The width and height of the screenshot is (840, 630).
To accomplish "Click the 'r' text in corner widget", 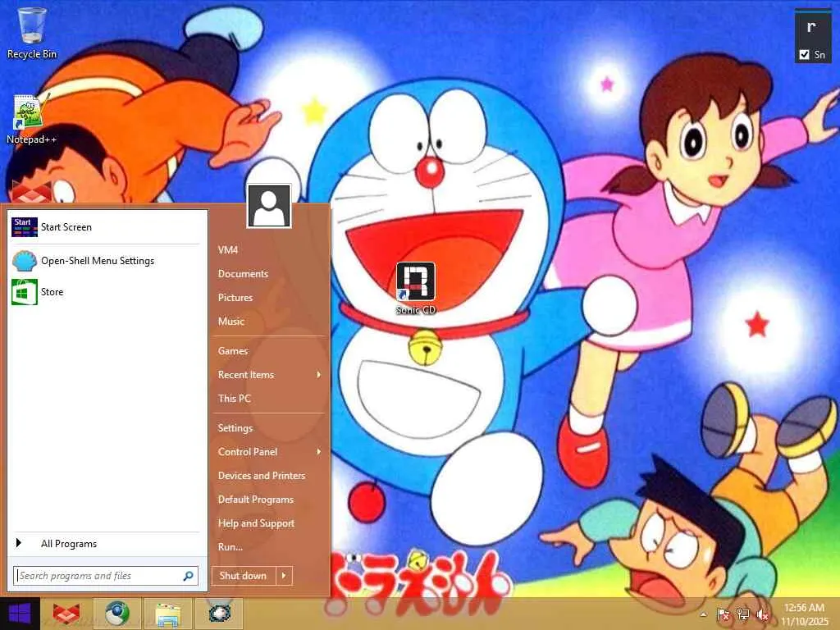I will (811, 27).
